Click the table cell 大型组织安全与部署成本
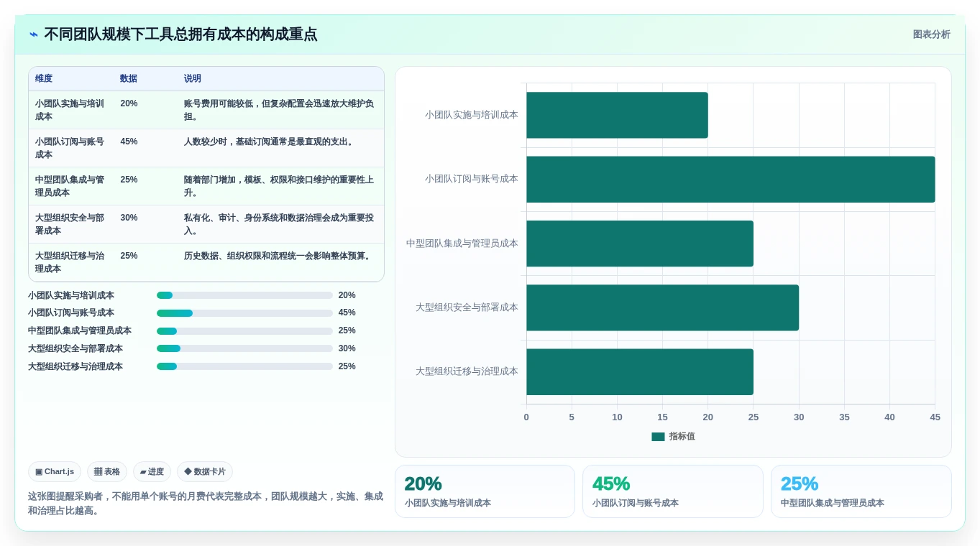The height and width of the screenshot is (546, 980). coord(70,224)
